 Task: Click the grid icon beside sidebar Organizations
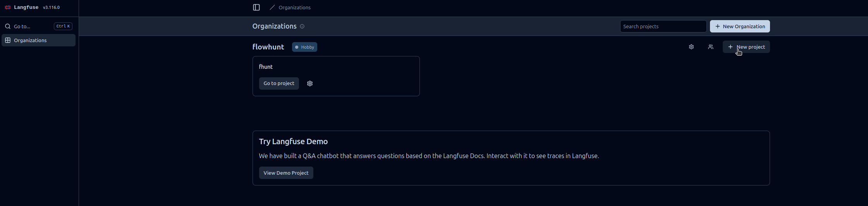point(8,40)
